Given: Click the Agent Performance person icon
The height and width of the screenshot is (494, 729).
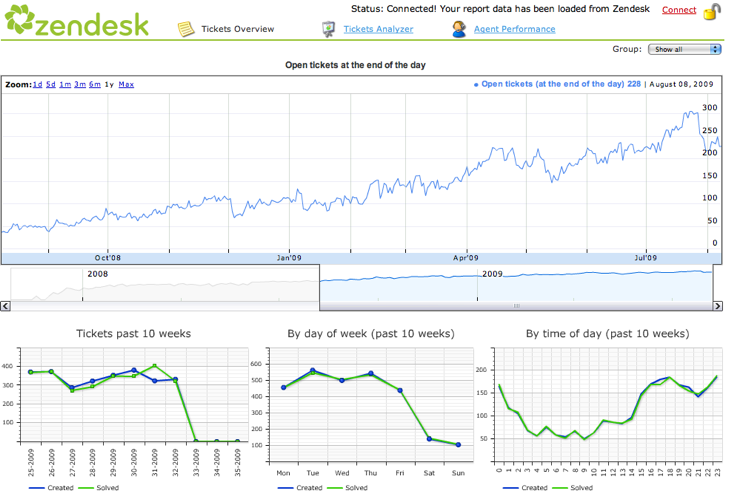Looking at the screenshot, I should coord(459,29).
